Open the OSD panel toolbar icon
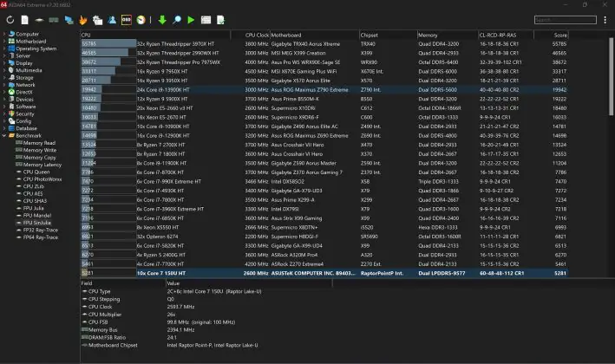The image size is (615, 364). (x=127, y=20)
